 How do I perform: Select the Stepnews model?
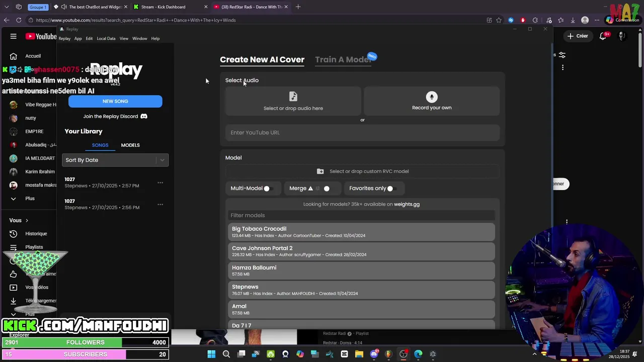pos(361,290)
